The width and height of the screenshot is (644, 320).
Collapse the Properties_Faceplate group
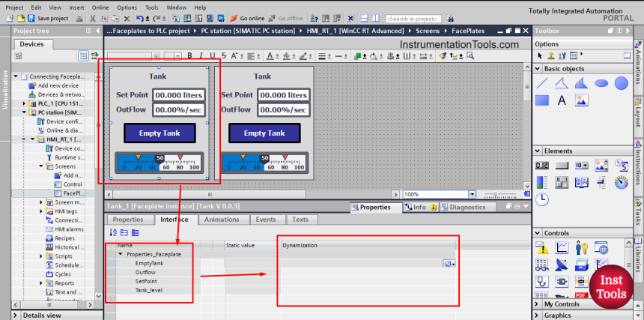[x=121, y=254]
